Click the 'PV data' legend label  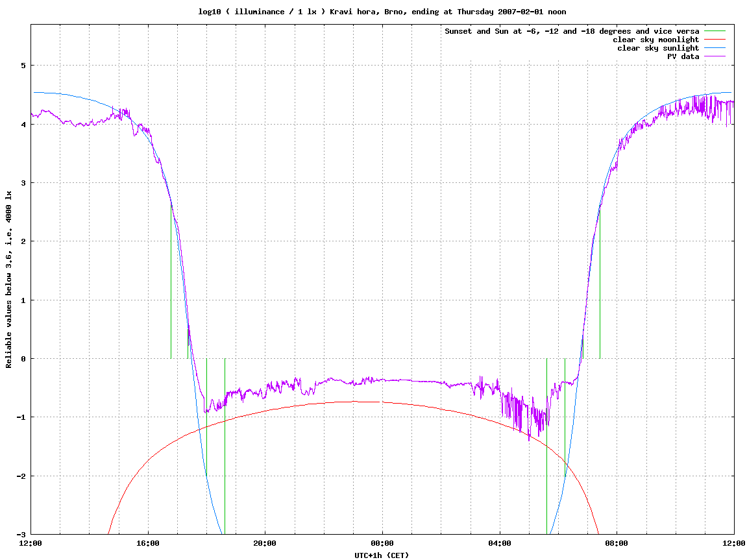tap(683, 56)
